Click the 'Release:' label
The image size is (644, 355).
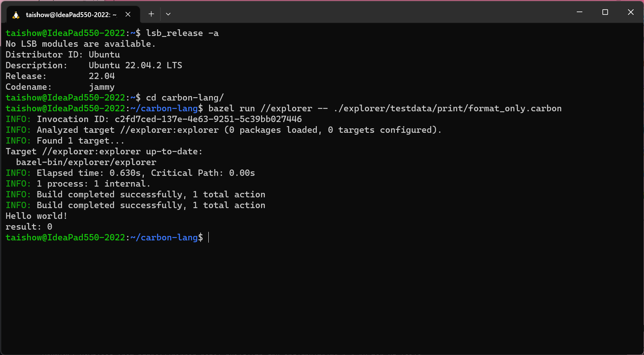(26, 76)
